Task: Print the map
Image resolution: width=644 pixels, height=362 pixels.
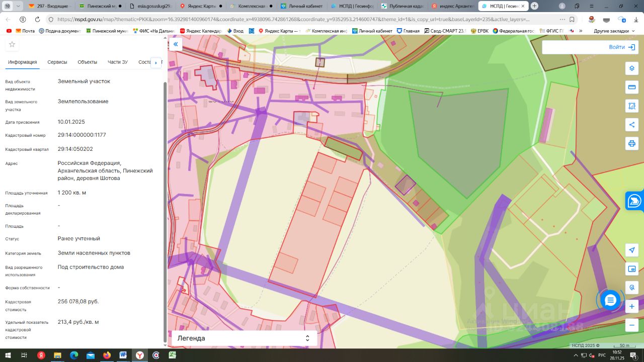Action: 632,143
